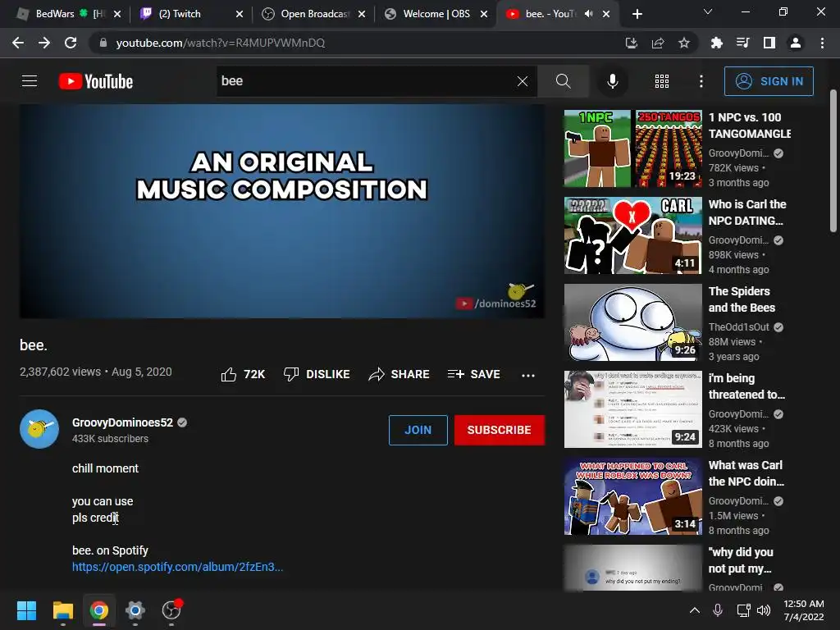Click the page vertical scrollbar
The image size is (840, 630).
click(x=833, y=161)
